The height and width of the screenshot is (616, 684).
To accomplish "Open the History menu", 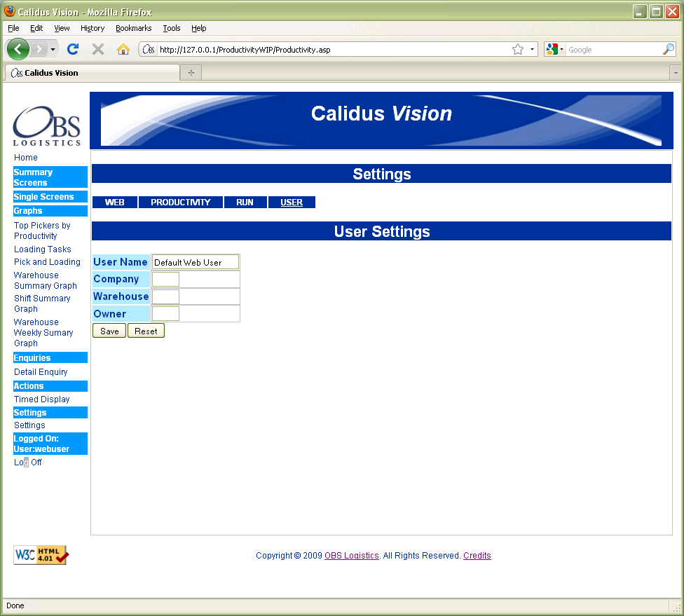I will (x=93, y=28).
